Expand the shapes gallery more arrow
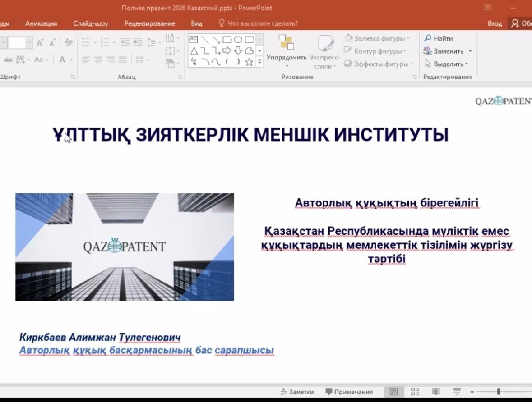Viewport: 532px width, 402px height. (x=259, y=63)
